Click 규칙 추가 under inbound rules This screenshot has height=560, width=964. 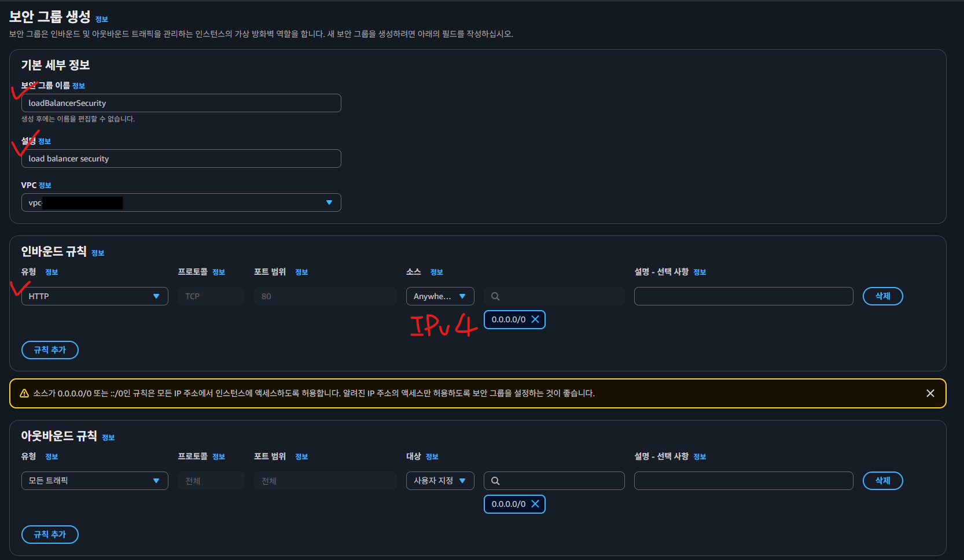[x=50, y=350]
